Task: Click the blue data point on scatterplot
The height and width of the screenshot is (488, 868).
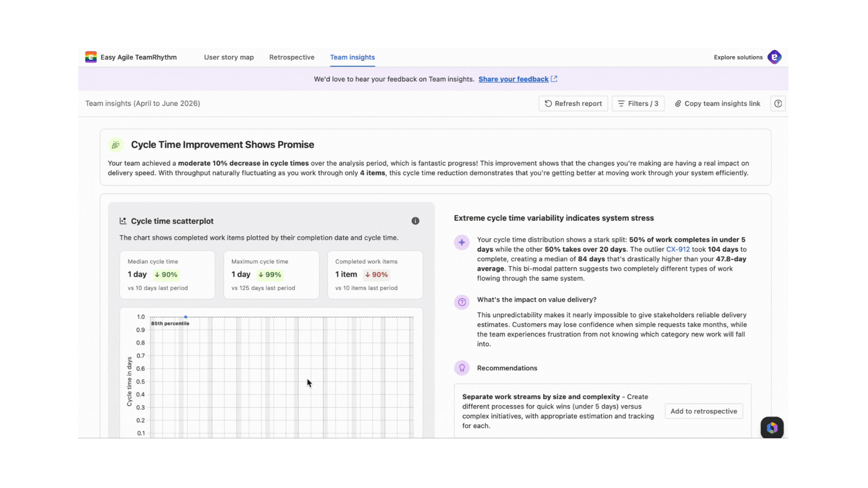Action: pyautogui.click(x=186, y=317)
